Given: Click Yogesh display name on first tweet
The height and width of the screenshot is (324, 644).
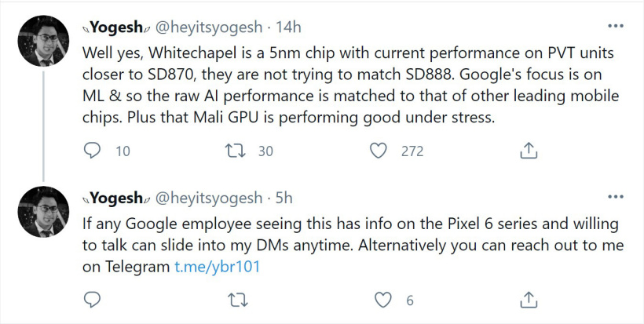Looking at the screenshot, I should click(115, 27).
